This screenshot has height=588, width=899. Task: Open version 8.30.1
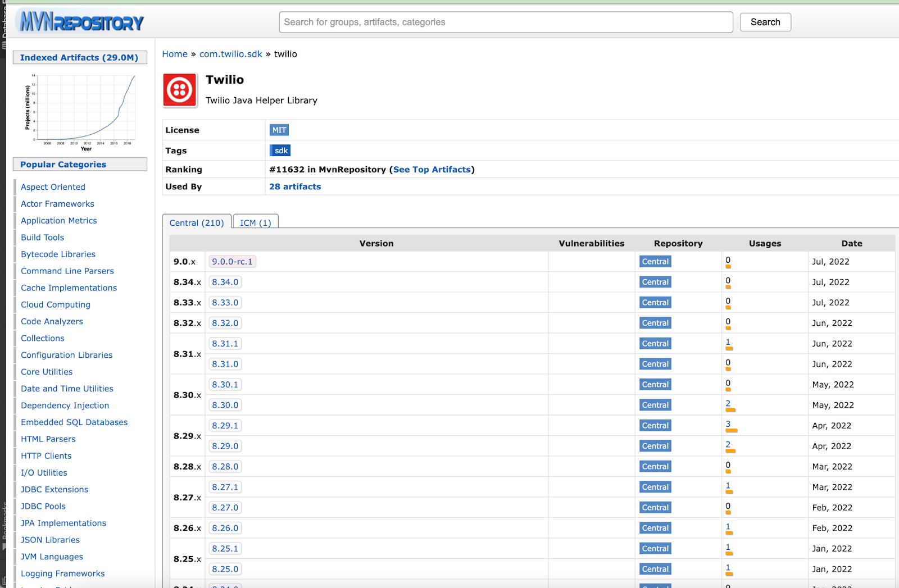click(225, 385)
